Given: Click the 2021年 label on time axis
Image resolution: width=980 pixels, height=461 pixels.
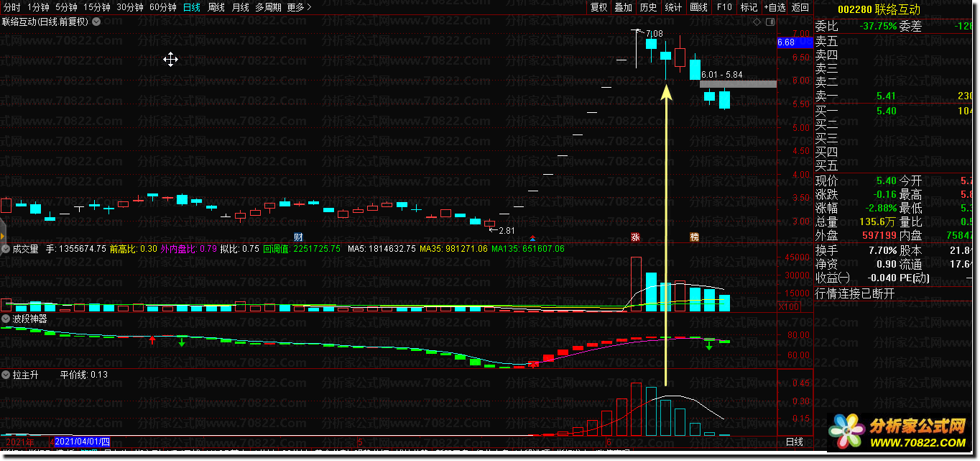Looking at the screenshot, I should [x=19, y=441].
